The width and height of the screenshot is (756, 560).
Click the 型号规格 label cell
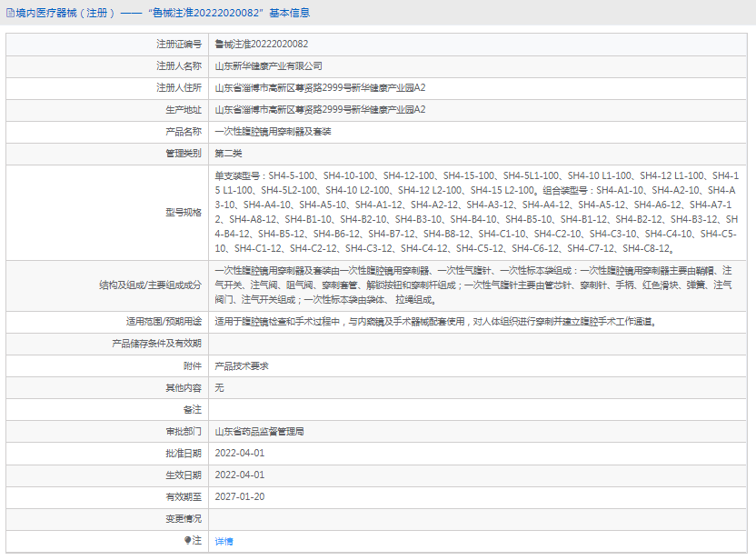107,213
